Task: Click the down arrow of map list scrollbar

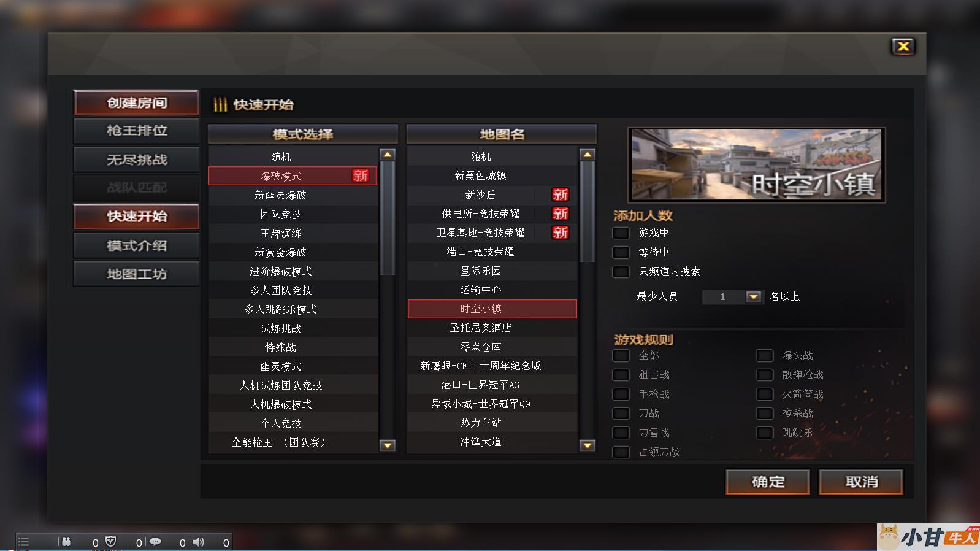Action: pyautogui.click(x=587, y=445)
